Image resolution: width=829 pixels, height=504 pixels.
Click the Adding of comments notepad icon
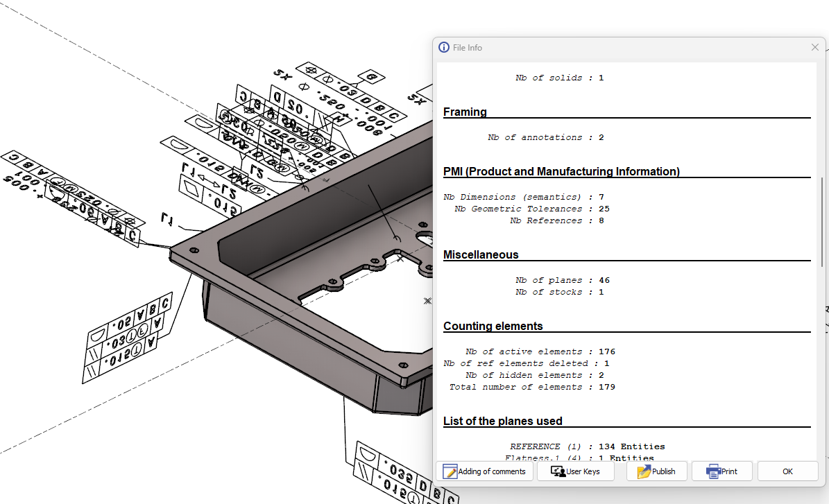click(x=450, y=471)
